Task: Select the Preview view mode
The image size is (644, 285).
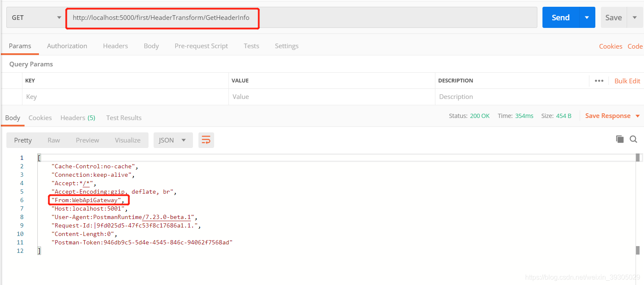Action: (x=88, y=140)
